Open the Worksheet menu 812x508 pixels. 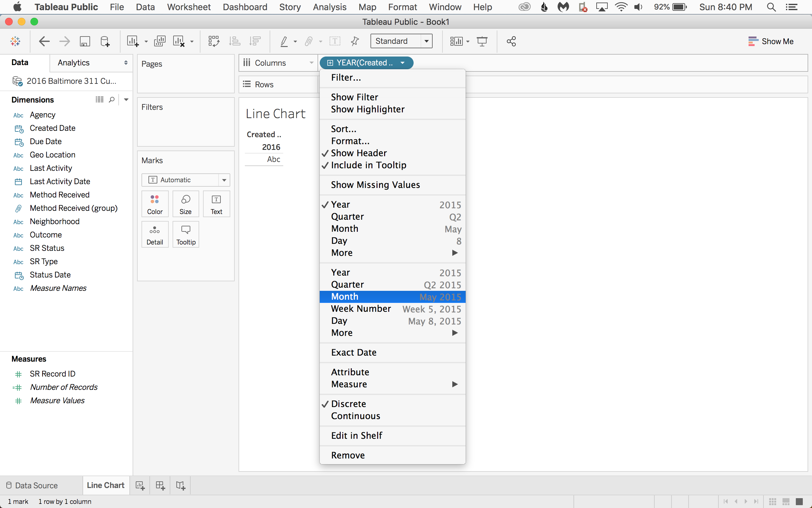[x=189, y=7]
